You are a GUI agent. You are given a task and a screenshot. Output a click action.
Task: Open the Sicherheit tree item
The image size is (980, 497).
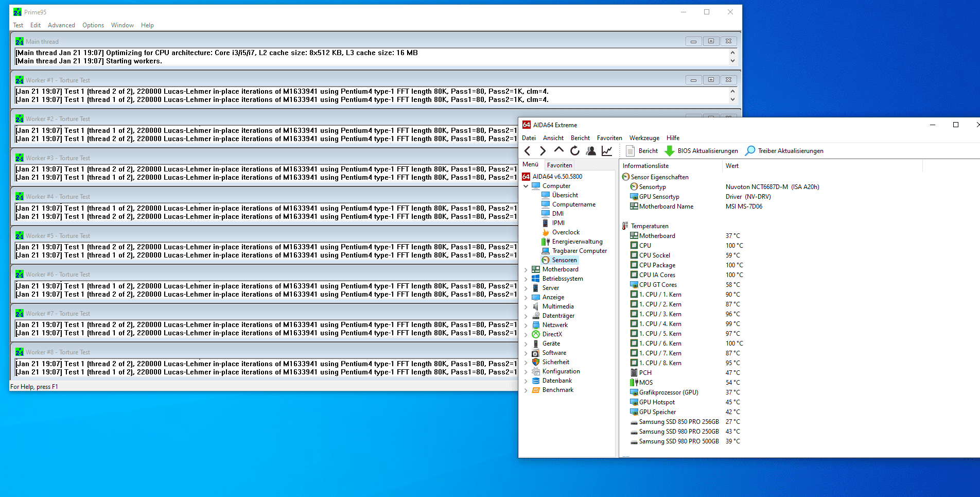click(555, 362)
